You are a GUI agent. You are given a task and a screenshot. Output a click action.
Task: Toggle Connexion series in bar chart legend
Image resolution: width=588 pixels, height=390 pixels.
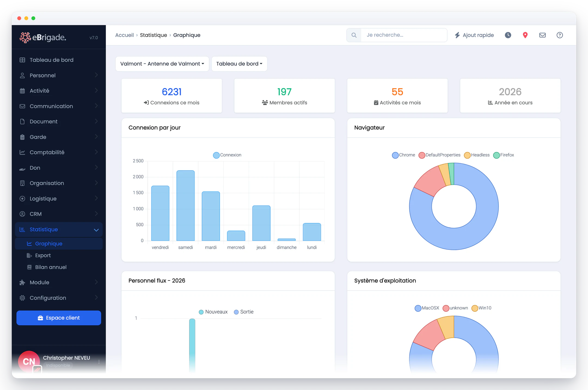click(227, 155)
